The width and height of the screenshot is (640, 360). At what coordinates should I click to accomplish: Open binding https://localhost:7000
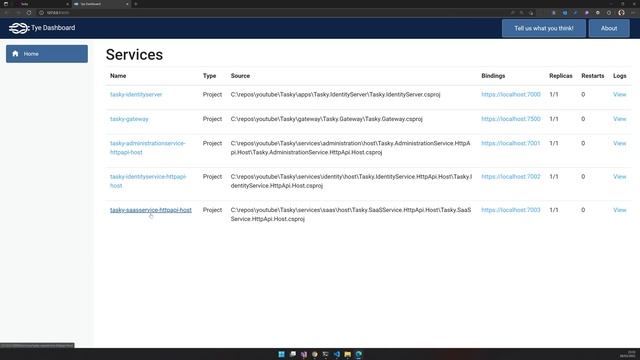pyautogui.click(x=511, y=94)
